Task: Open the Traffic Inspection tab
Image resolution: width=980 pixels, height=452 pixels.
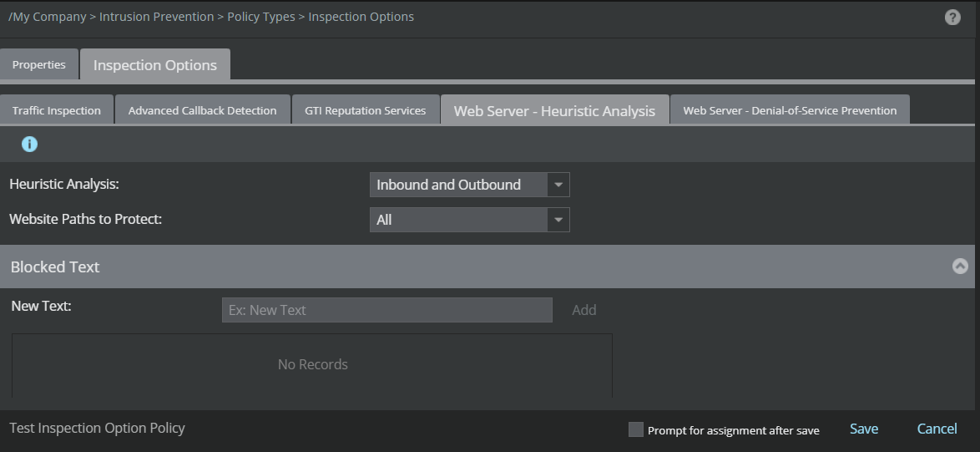Action: [56, 110]
